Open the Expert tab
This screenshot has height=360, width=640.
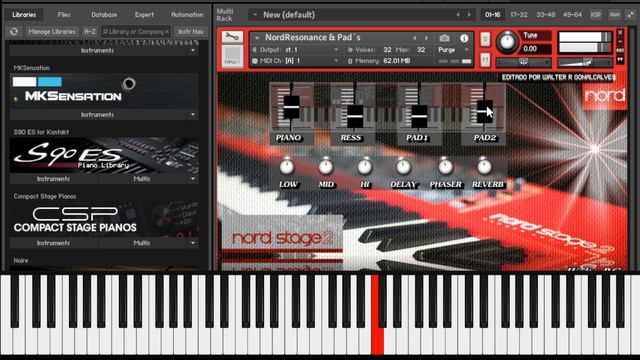(144, 15)
